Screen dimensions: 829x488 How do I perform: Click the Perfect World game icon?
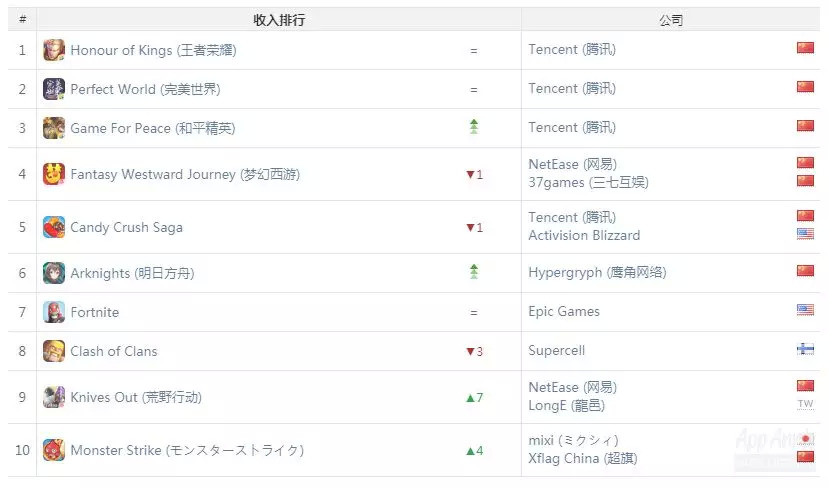click(54, 89)
